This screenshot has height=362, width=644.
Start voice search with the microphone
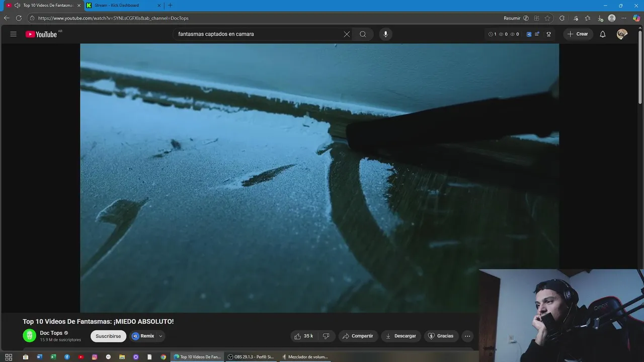pos(386,34)
